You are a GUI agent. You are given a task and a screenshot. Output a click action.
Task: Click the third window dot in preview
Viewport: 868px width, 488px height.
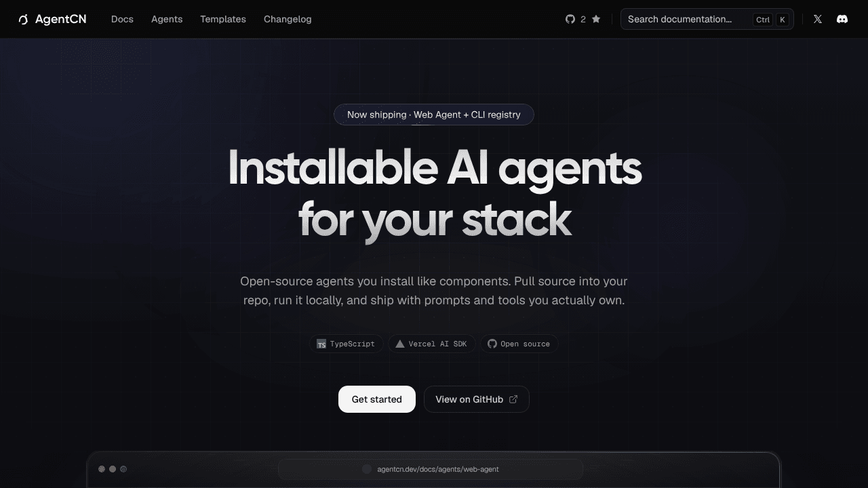(123, 469)
